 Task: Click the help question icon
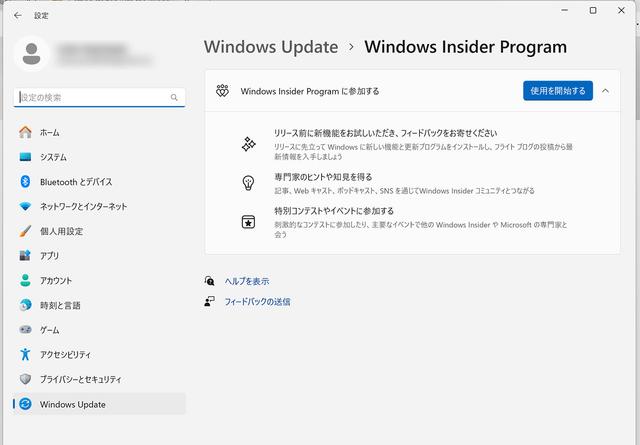point(209,281)
